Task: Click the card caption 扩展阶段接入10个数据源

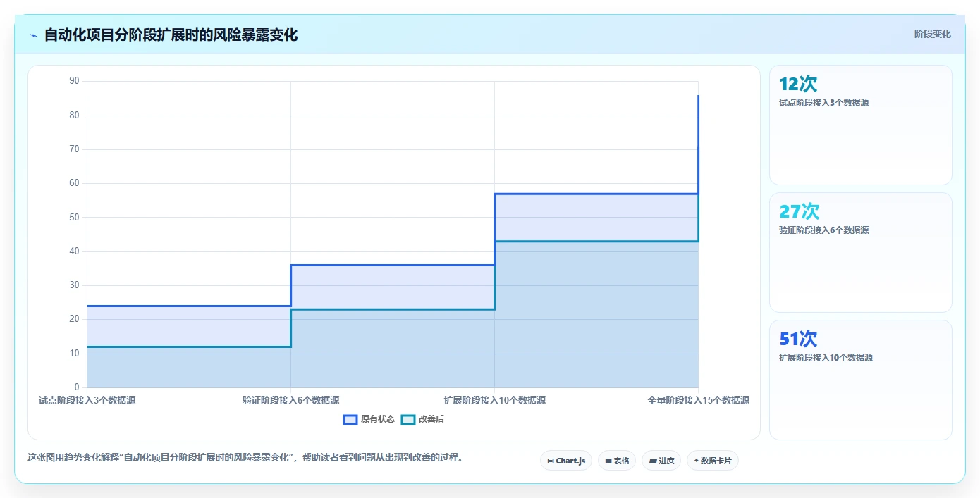Action: click(826, 358)
